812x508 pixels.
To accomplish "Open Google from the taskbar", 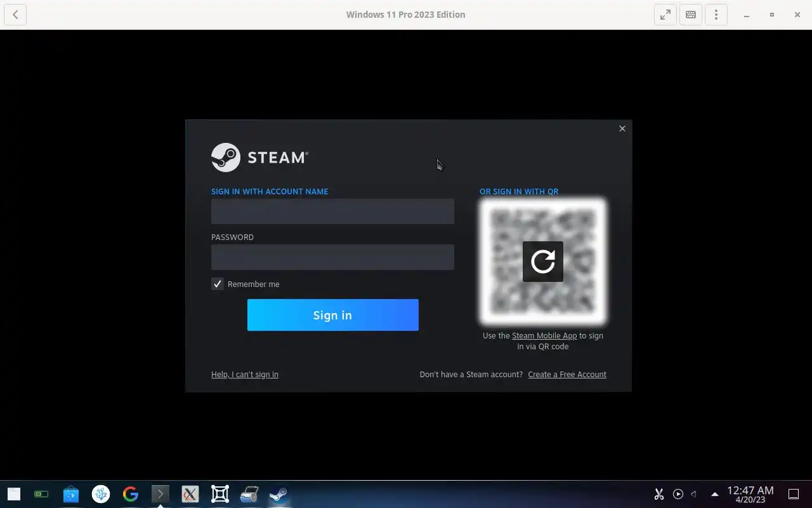I will point(131,494).
